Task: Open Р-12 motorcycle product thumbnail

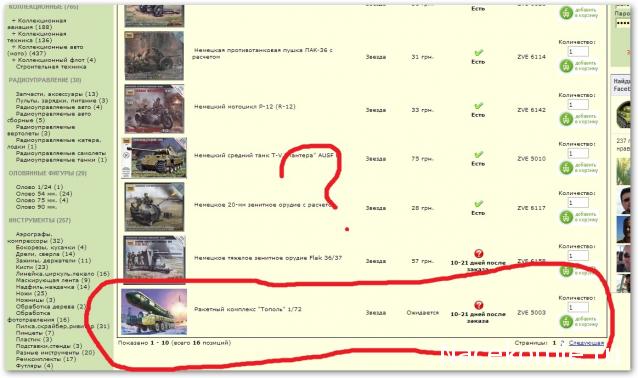Action: tap(154, 109)
